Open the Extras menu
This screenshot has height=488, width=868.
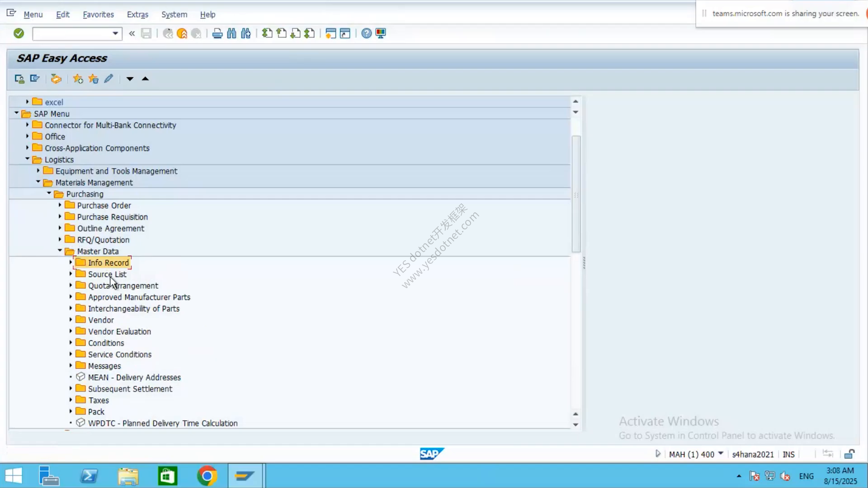[x=137, y=14]
